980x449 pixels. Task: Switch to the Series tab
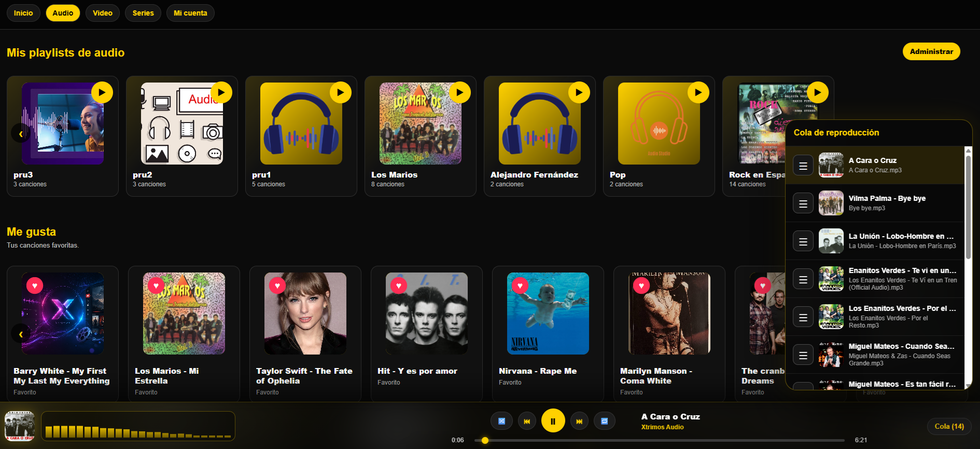tap(143, 13)
